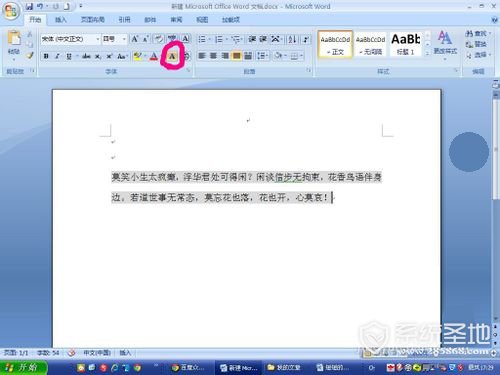
Task: Apply the 无间隔 No Spacing style
Action: coord(370,44)
